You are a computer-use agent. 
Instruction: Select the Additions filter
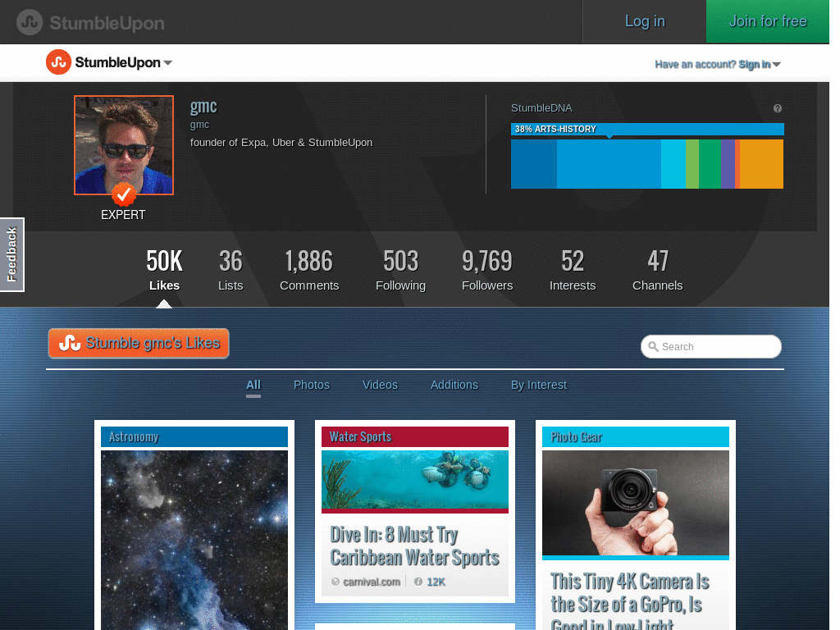[x=454, y=385]
